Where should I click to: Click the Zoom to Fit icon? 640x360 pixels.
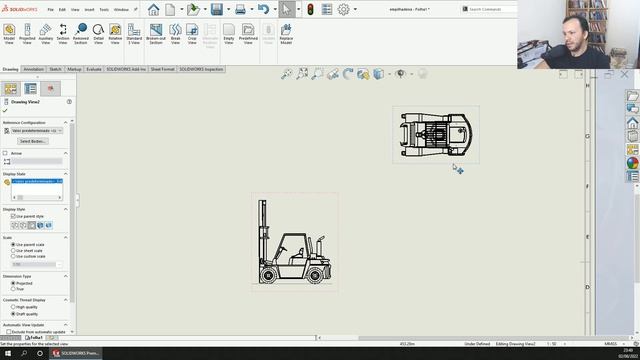tap(286, 74)
